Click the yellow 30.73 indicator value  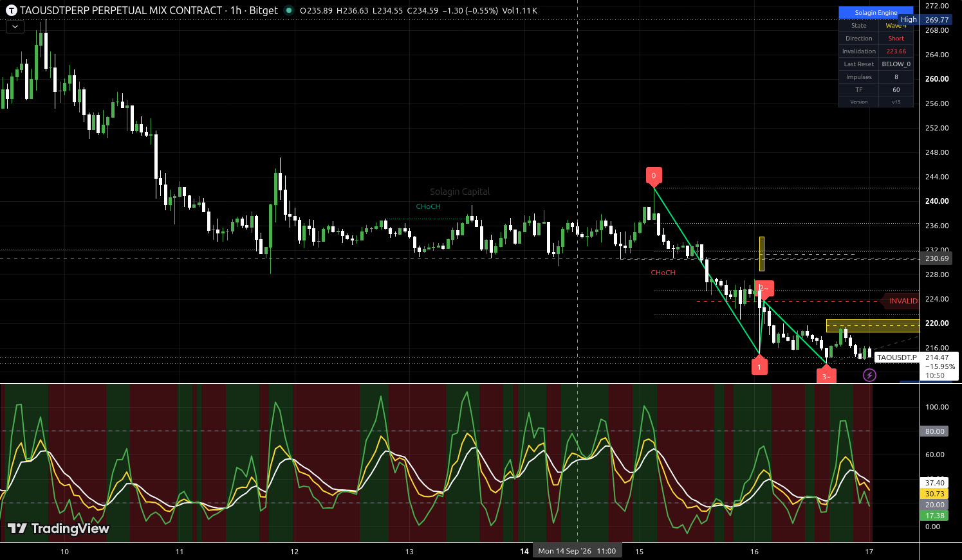point(935,494)
